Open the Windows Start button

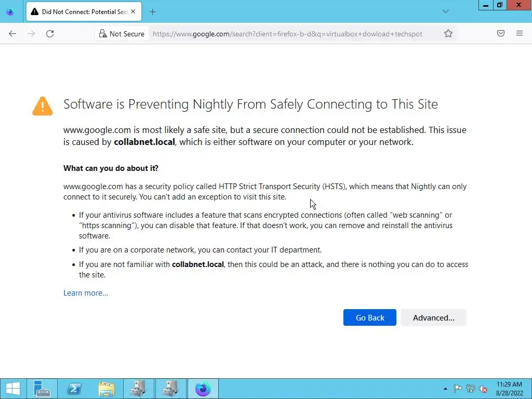click(x=13, y=389)
